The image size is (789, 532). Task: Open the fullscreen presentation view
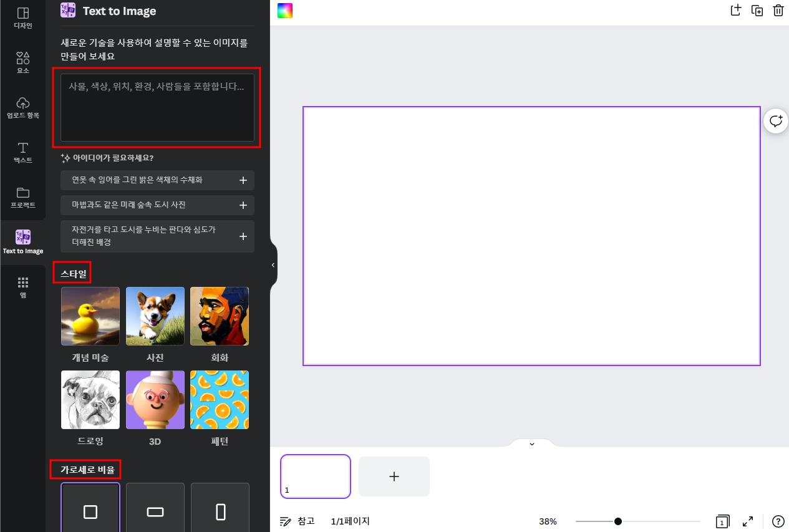[748, 521]
